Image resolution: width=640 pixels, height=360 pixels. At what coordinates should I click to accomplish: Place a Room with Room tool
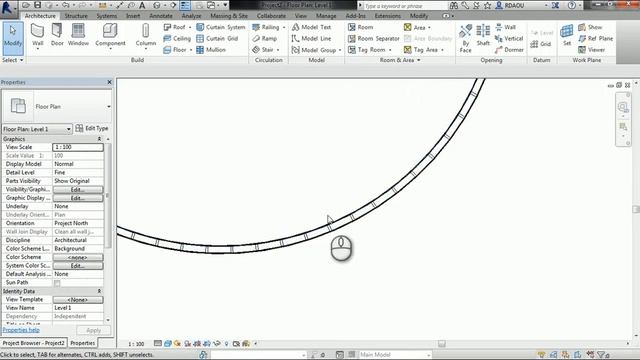[361, 27]
